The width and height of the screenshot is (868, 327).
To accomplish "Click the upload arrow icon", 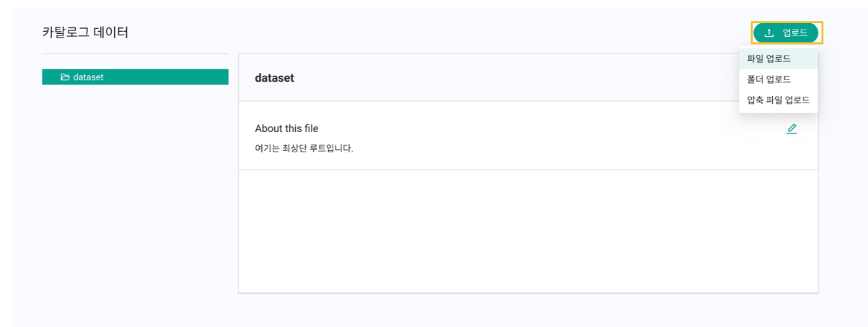I will (768, 32).
